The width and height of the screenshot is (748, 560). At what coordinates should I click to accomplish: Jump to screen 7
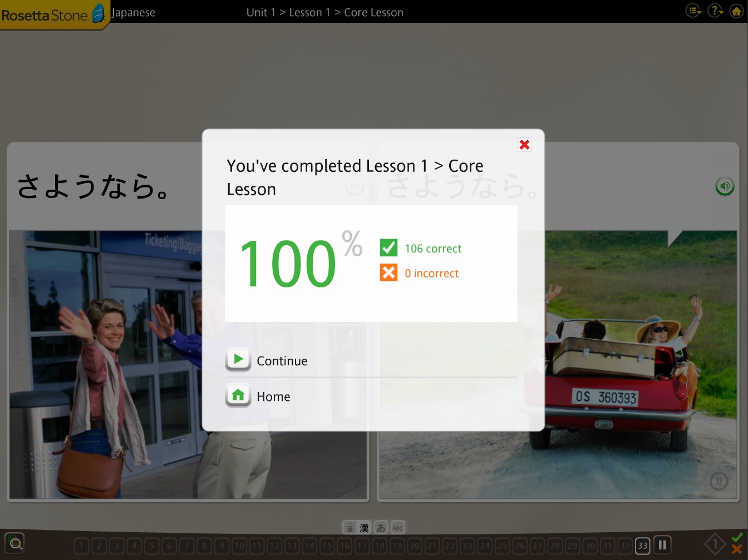pyautogui.click(x=186, y=546)
